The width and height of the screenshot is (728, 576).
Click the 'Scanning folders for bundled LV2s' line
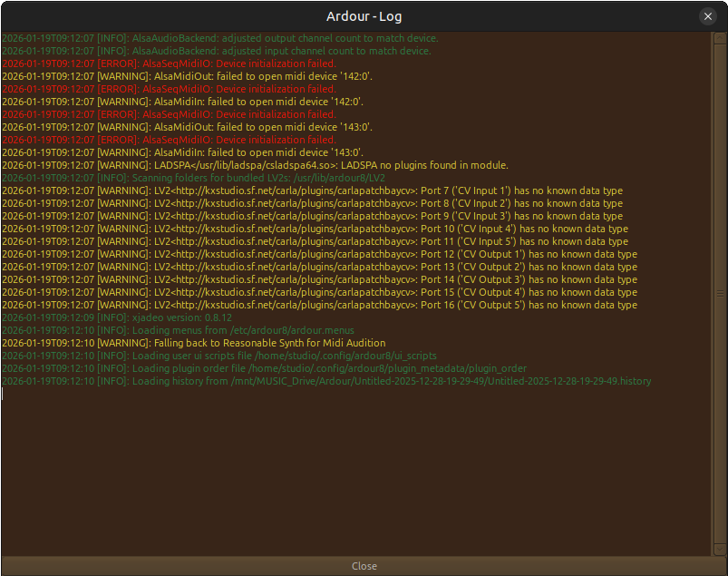193,179
